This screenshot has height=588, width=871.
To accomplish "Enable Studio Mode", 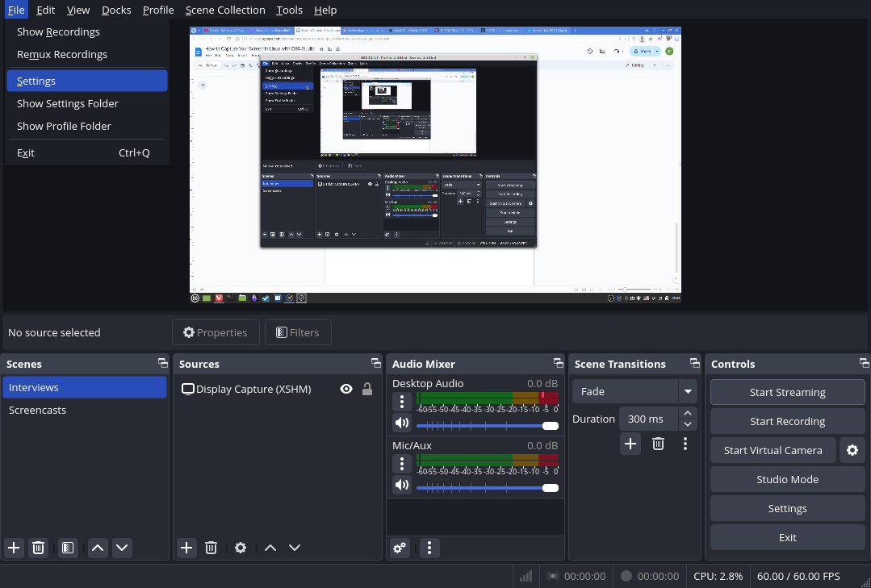I will pyautogui.click(x=787, y=479).
